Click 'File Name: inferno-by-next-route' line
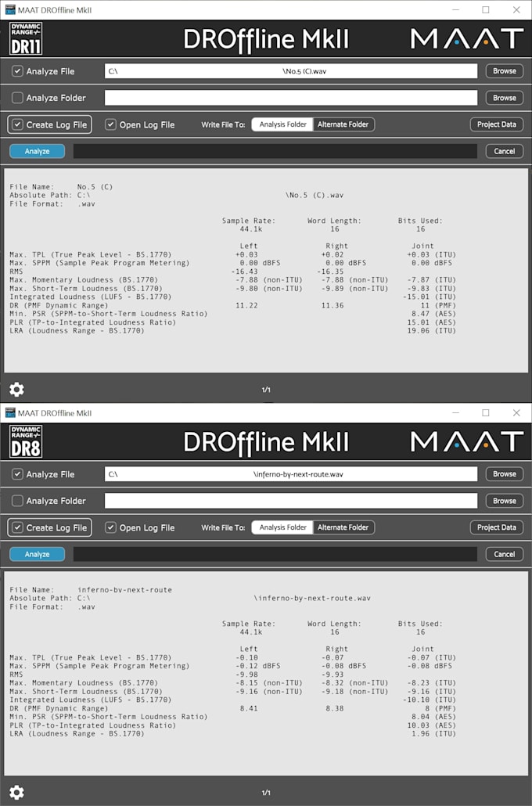532x806 pixels. pyautogui.click(x=91, y=589)
